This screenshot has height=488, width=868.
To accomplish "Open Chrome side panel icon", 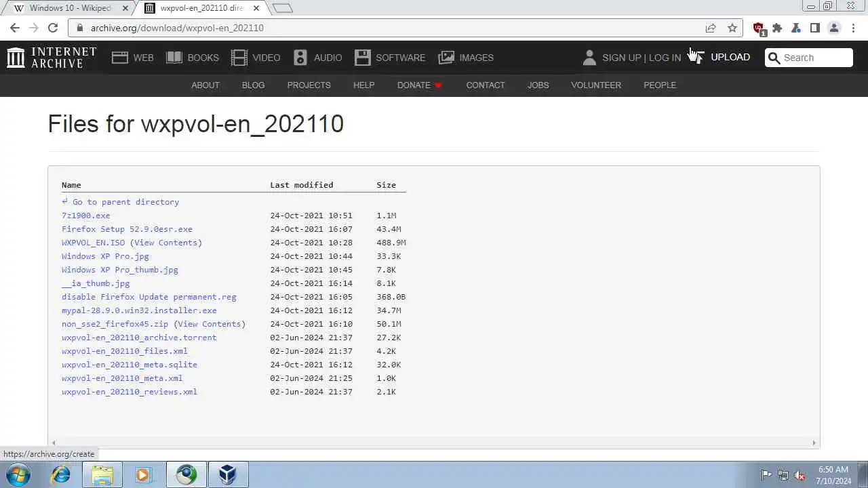I will pos(815,28).
